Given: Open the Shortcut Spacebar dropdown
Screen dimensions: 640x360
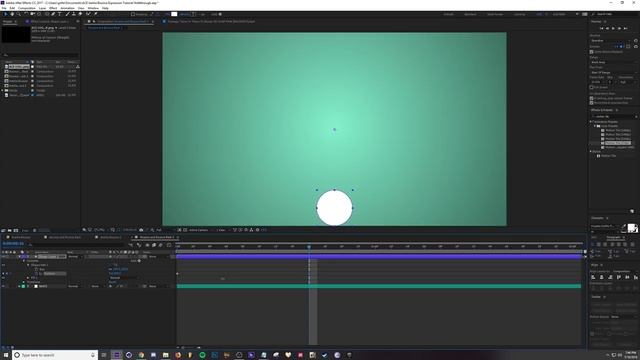Looking at the screenshot, I should [x=611, y=40].
